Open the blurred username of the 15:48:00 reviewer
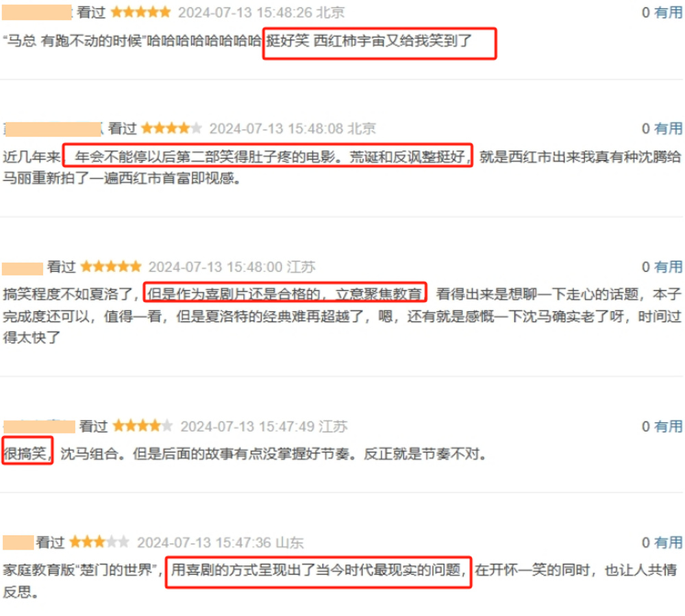 click(x=23, y=268)
